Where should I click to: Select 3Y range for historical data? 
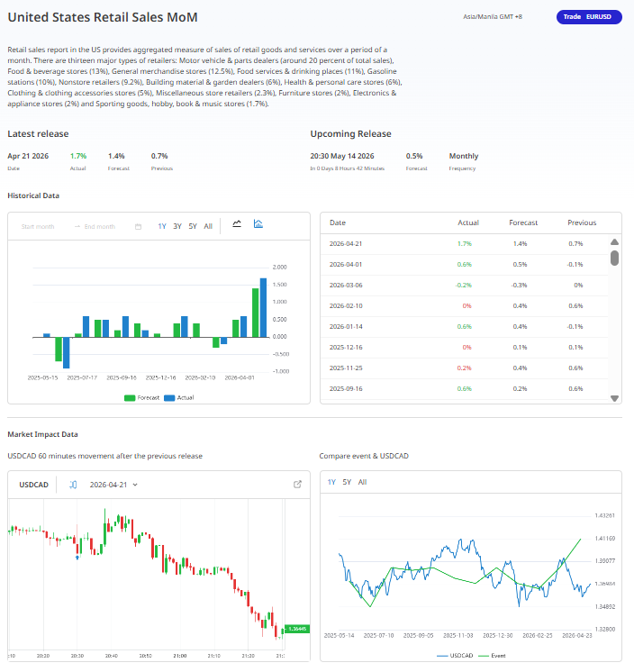coord(177,226)
